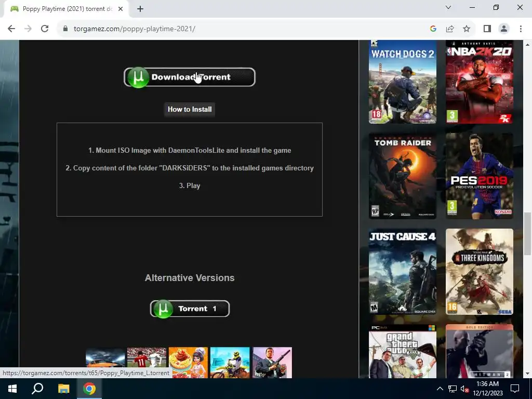This screenshot has width=532, height=399.
Task: Click the address bar URL
Action: [x=135, y=29]
